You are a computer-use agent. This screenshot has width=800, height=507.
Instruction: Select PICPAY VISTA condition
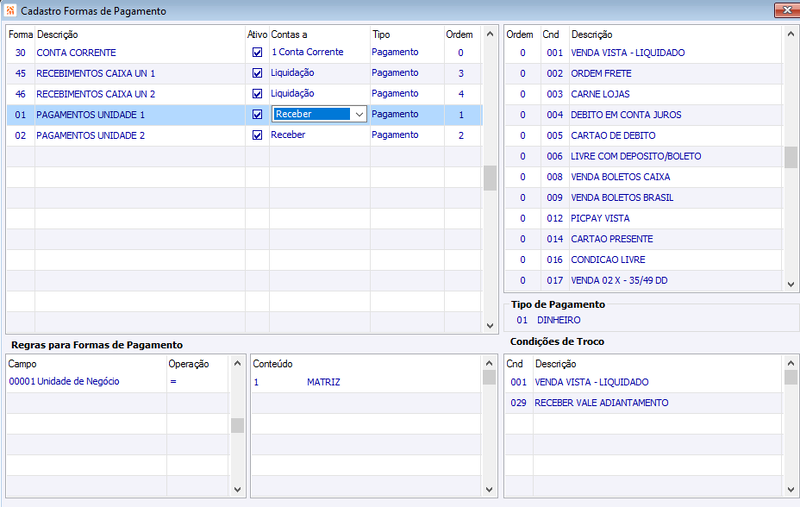tap(600, 218)
